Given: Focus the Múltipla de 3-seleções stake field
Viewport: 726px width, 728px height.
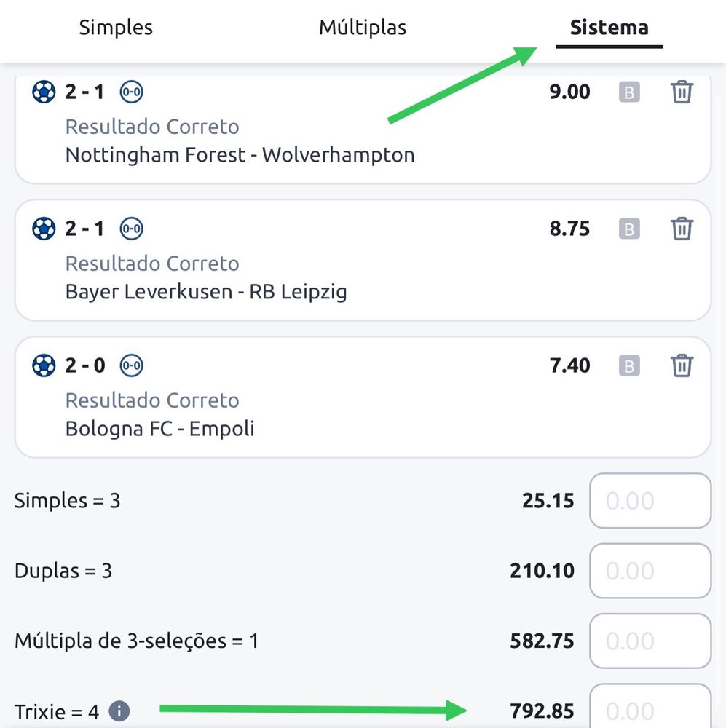Looking at the screenshot, I should point(650,641).
